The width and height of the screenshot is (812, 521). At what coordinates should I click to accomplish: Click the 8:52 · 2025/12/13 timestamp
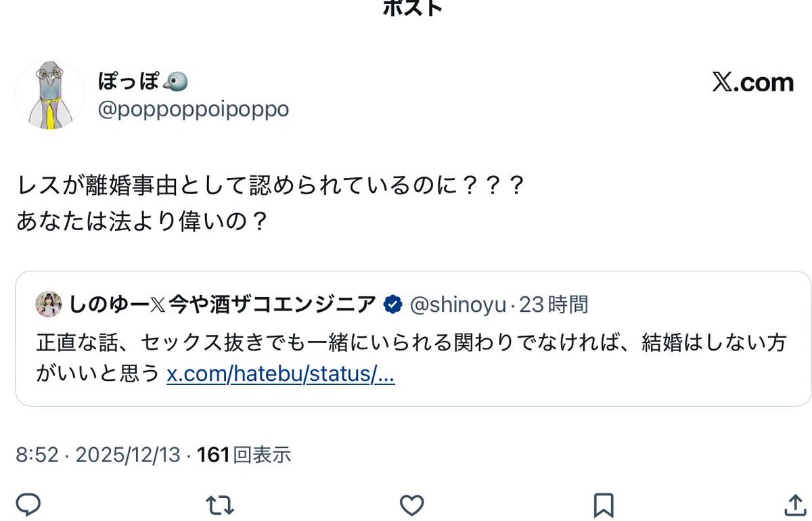(98, 455)
